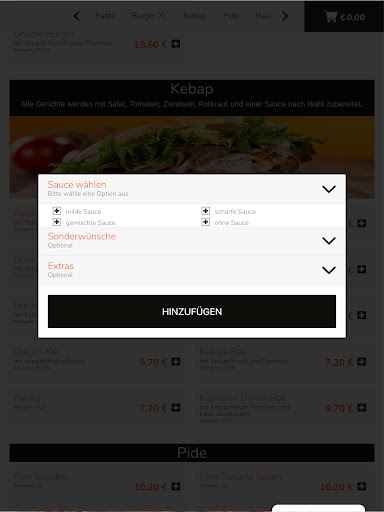Viewport: 384px width, 512px height.
Task: Switch to the Pasta category tab
Action: coord(105,16)
